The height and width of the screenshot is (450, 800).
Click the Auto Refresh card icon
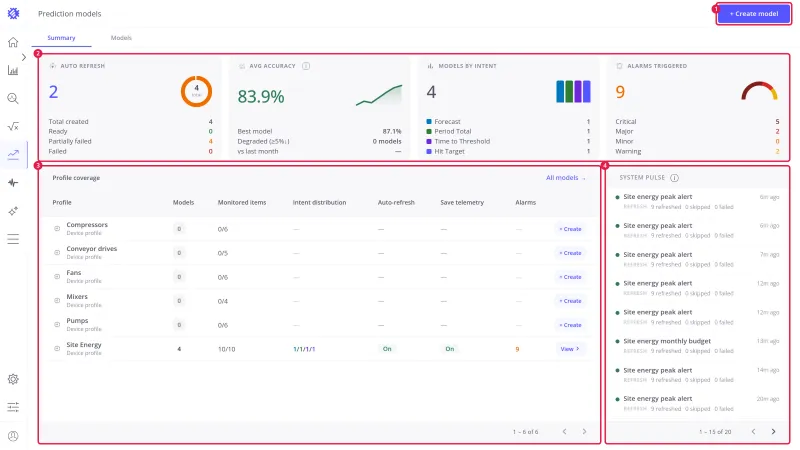53,66
